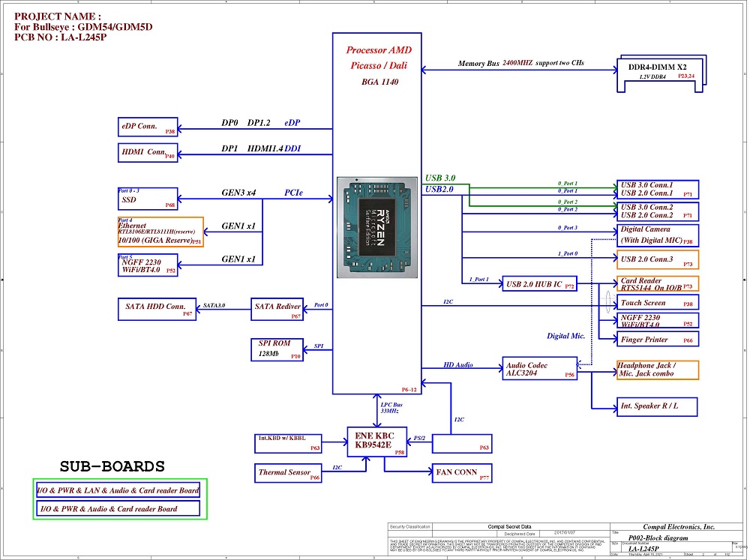Image resolution: width=750 pixels, height=560 pixels.
Task: Click the "0_Port 3" line label
Action: pos(567,228)
